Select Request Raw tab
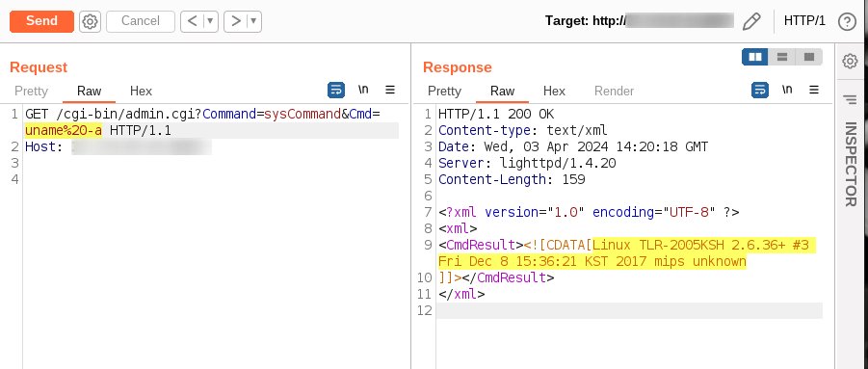The image size is (868, 369). coord(90,91)
